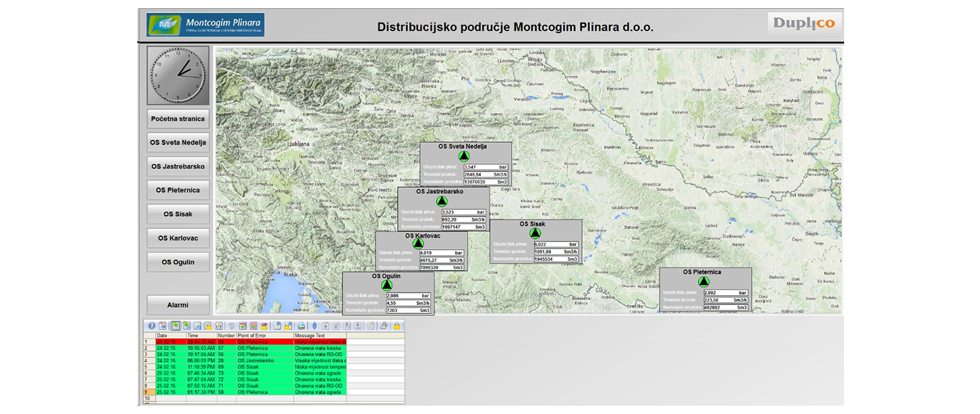Screen dimensions: 980x414
Task: Click OS Ogulin pressure value 2,986 bar
Action: coord(408,295)
